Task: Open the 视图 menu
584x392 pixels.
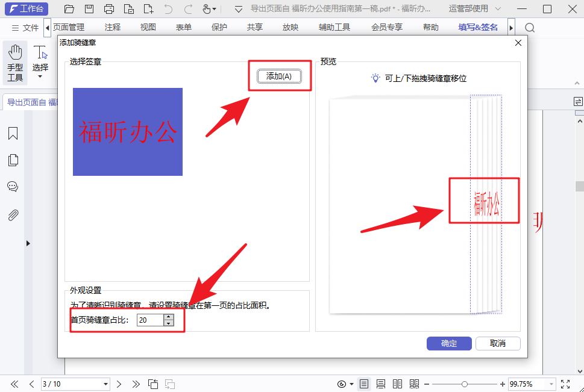Action: [147, 27]
